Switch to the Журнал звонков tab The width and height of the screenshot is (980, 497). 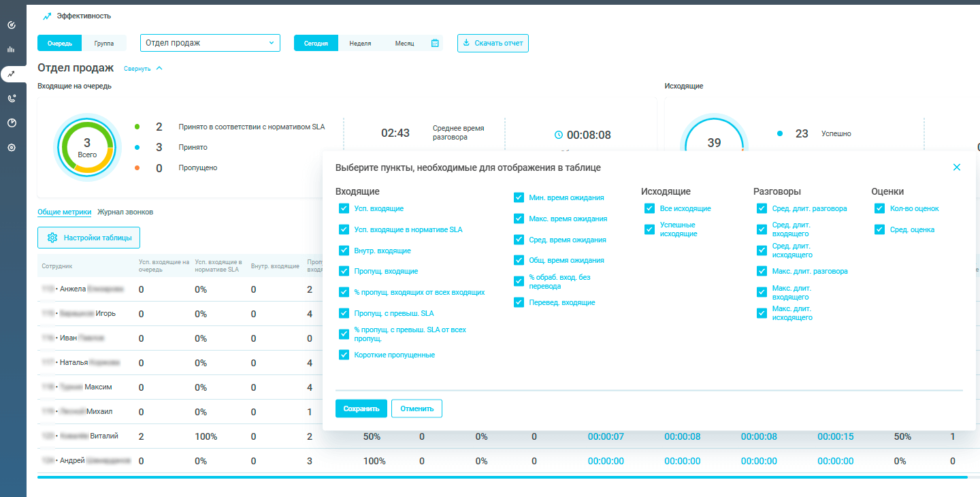pos(125,212)
